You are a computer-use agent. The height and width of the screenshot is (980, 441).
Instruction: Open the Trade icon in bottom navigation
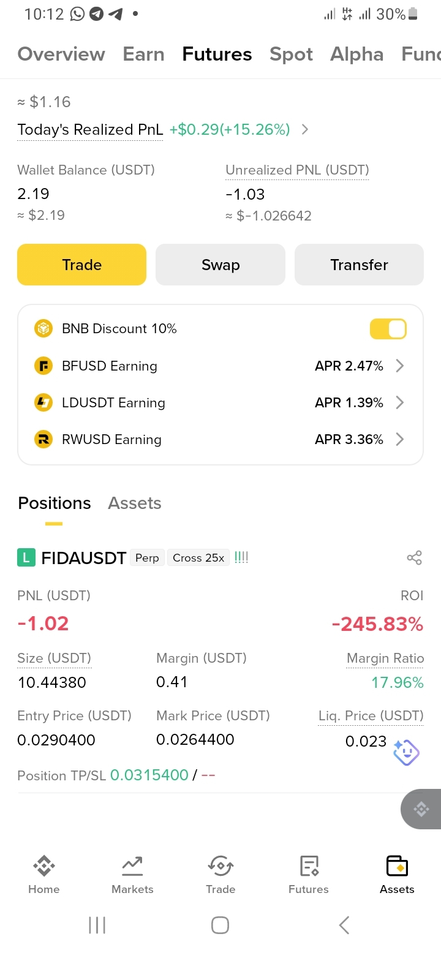(221, 875)
